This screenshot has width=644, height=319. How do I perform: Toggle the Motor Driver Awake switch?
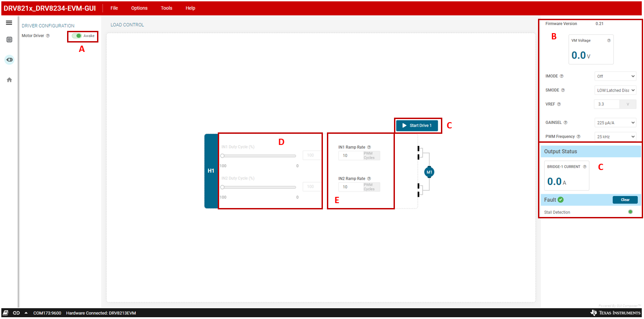coord(77,36)
